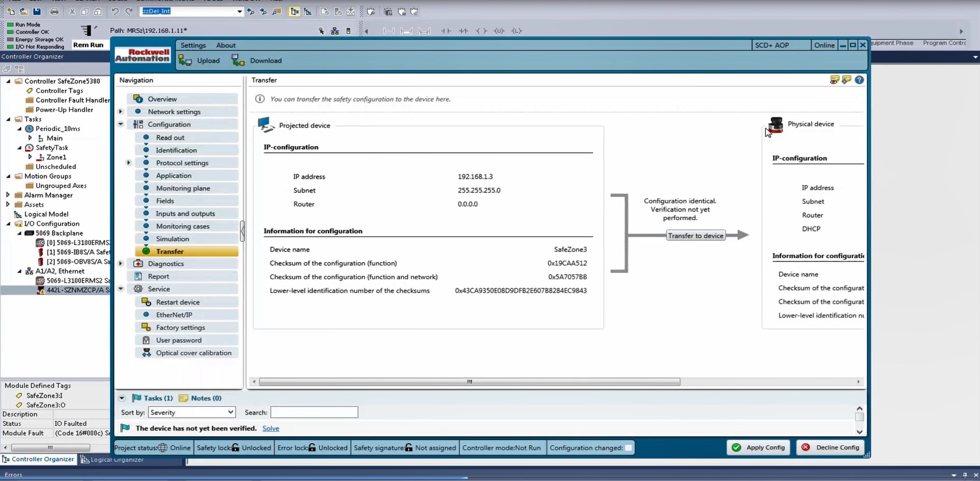
Task: Click the Apply Config button
Action: click(x=758, y=447)
